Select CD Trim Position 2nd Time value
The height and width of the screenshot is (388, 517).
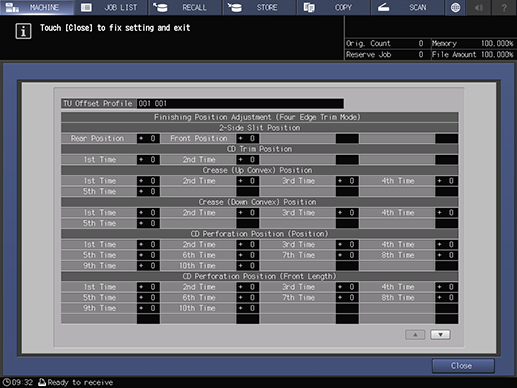click(248, 160)
